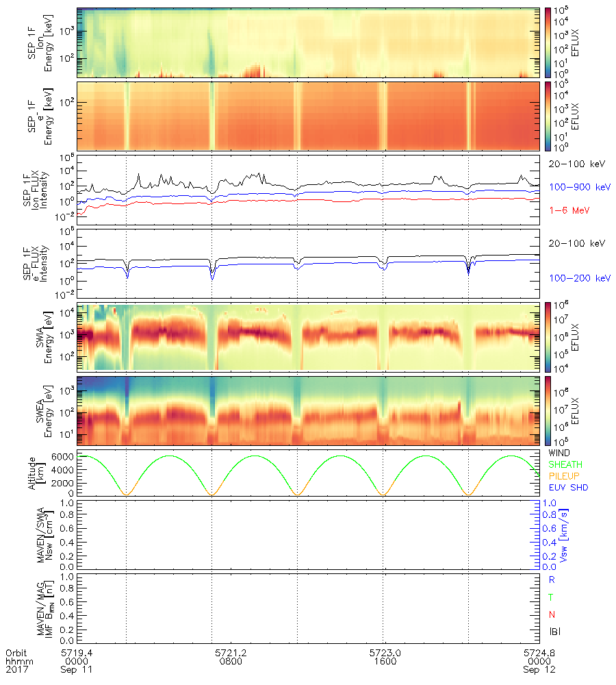
Task: Click the red N component label
Action: point(552,614)
